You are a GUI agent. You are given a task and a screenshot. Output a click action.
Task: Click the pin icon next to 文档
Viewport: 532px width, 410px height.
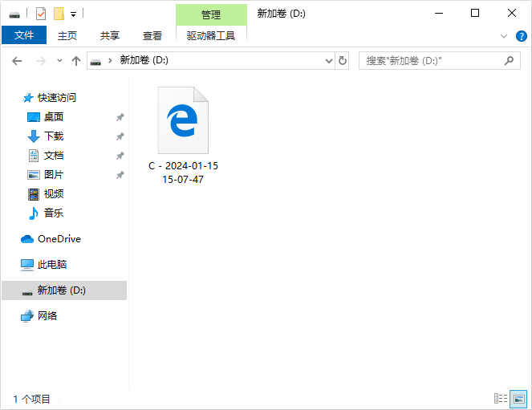tap(120, 156)
